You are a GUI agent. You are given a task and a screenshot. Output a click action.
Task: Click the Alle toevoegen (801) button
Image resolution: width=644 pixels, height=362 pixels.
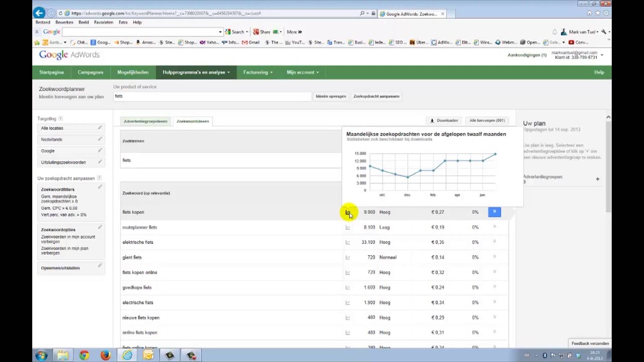click(x=487, y=121)
